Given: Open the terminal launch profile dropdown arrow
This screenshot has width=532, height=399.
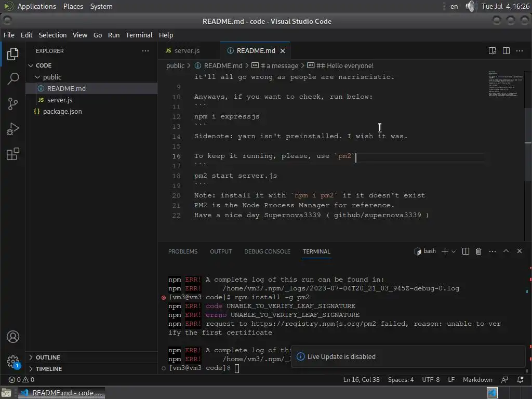Looking at the screenshot, I should click(x=454, y=251).
